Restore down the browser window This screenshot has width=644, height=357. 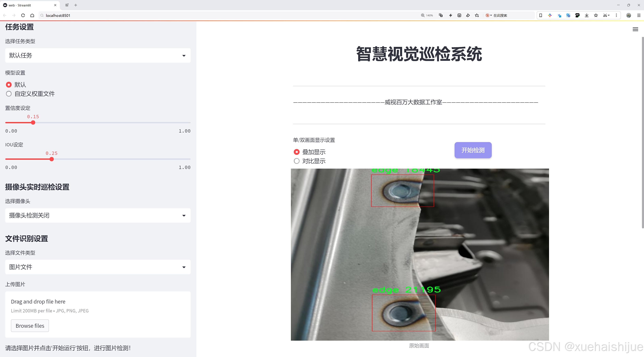(628, 5)
